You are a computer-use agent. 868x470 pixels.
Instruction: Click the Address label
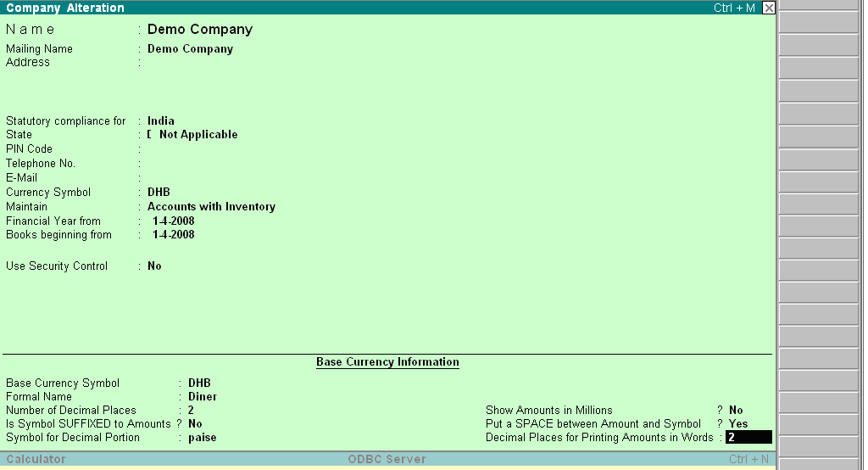[28, 62]
